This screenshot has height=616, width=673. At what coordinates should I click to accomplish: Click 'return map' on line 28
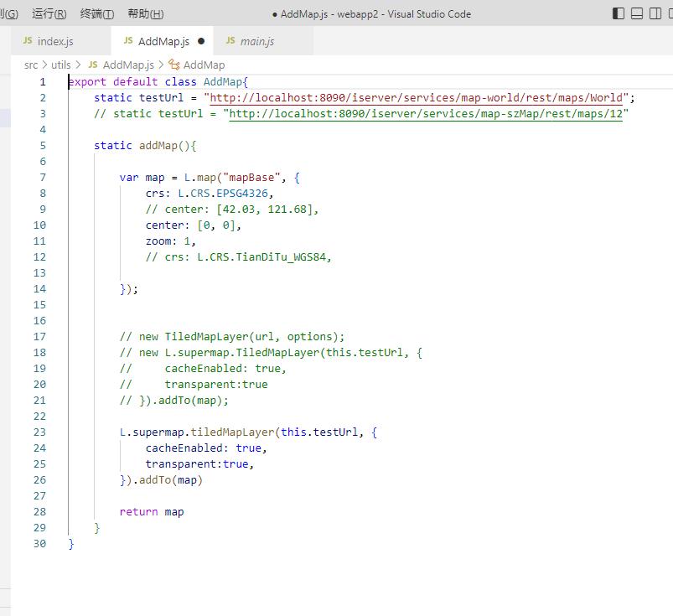click(152, 512)
